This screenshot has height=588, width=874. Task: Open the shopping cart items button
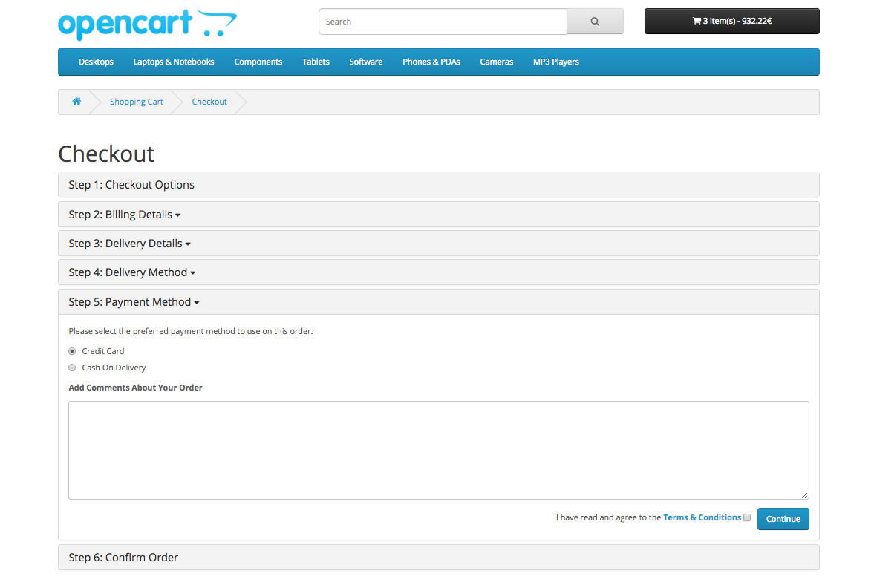731,22
